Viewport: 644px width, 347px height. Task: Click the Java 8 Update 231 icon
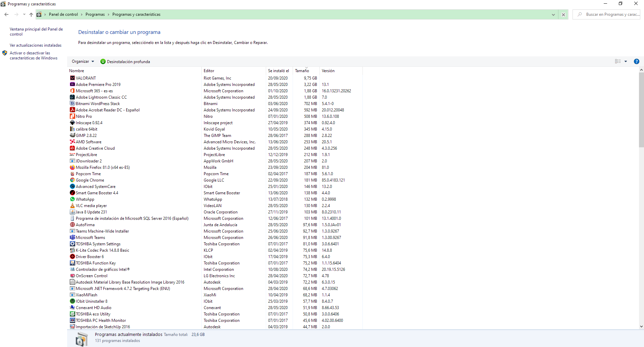tap(72, 212)
